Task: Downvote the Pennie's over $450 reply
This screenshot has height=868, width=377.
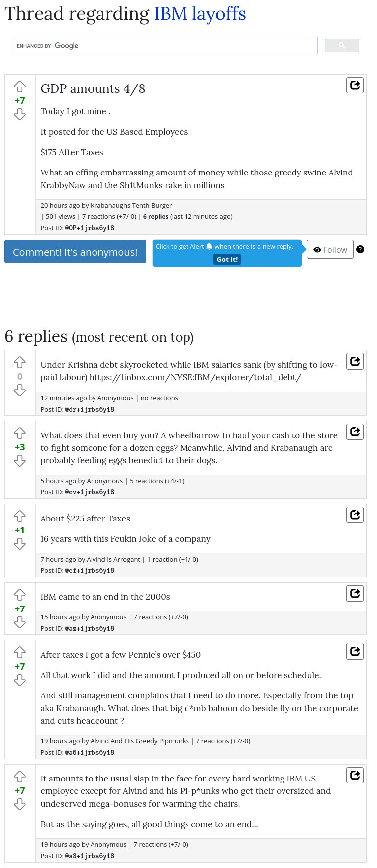Action: (20, 680)
